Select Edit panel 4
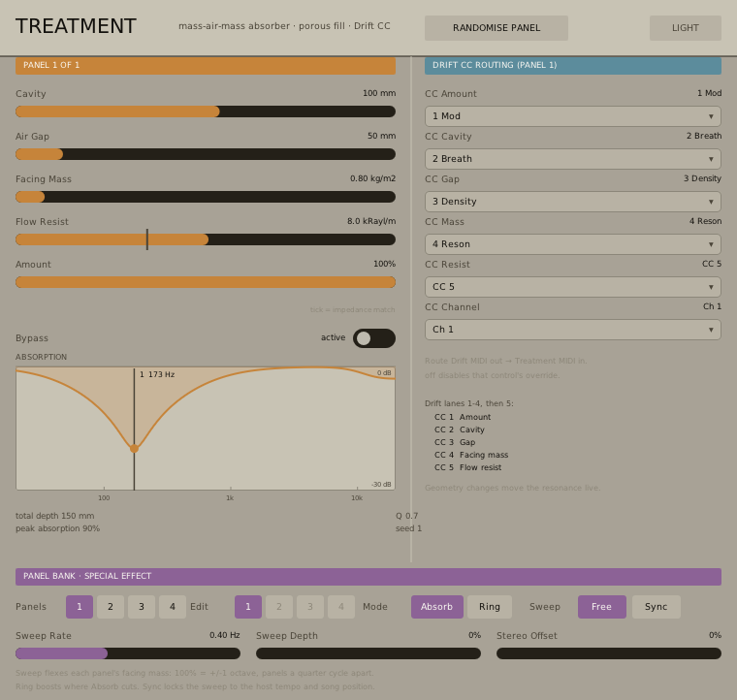Image resolution: width=737 pixels, height=700 pixels. click(x=341, y=607)
